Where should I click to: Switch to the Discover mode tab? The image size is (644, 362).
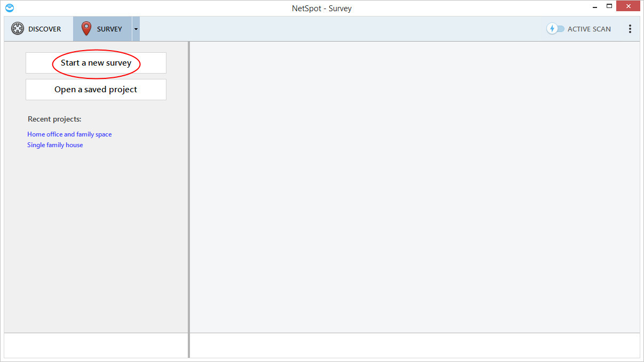tap(37, 29)
